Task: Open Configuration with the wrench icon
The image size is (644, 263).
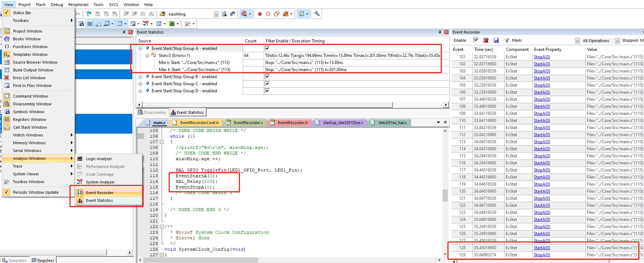Action: (317, 14)
